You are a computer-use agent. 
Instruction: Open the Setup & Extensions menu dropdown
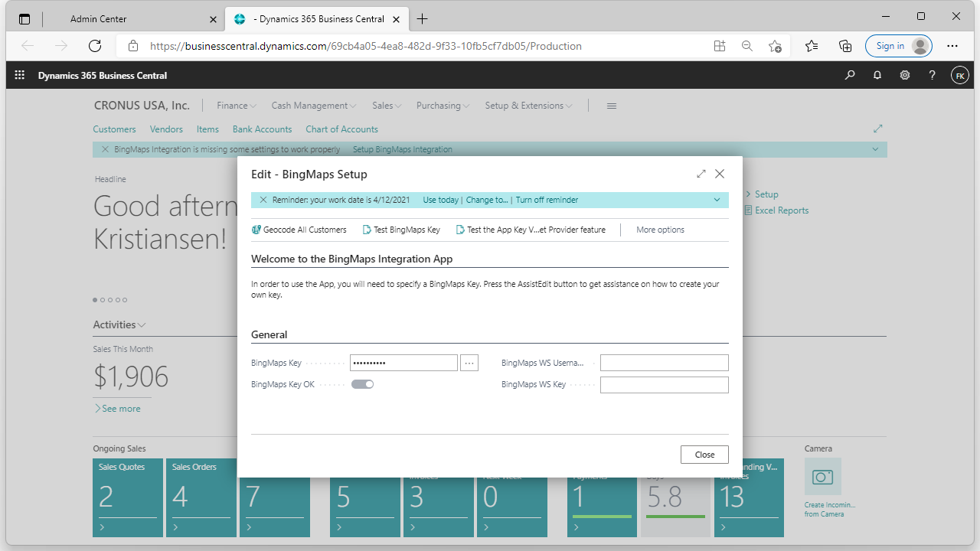point(529,106)
